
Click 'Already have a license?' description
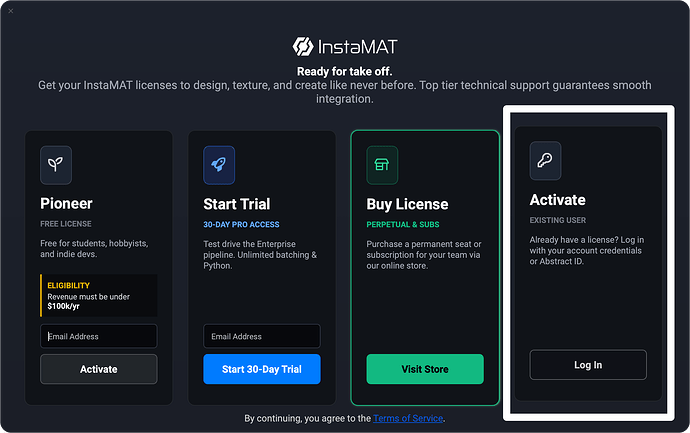point(587,250)
